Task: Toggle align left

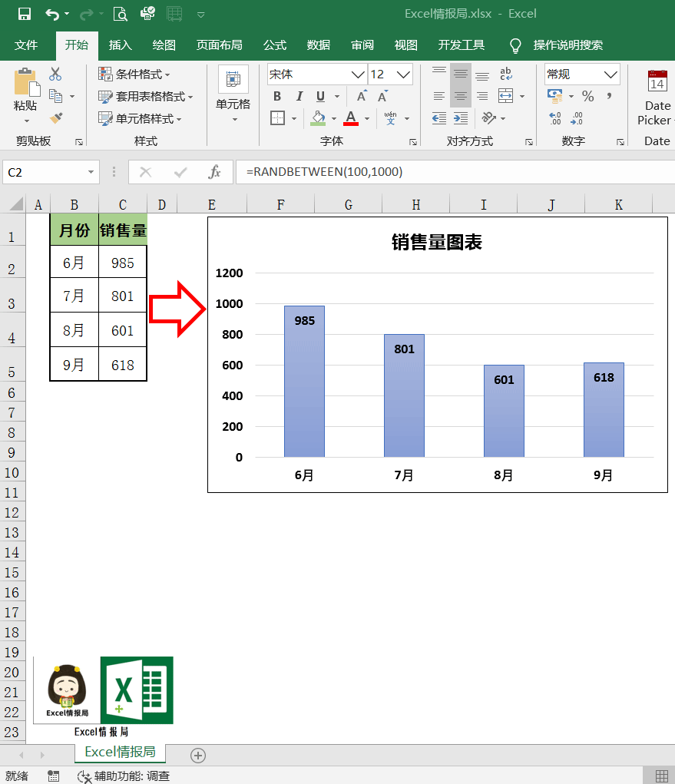Action: pyautogui.click(x=439, y=96)
